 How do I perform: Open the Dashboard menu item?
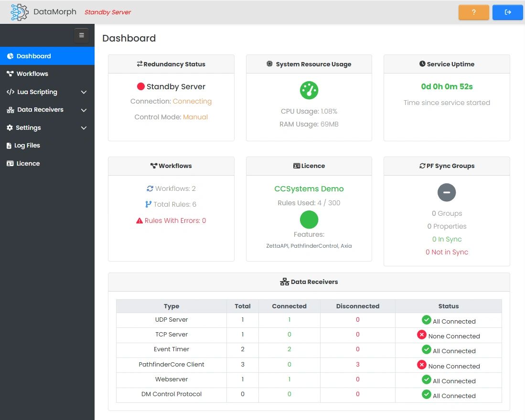tap(33, 56)
